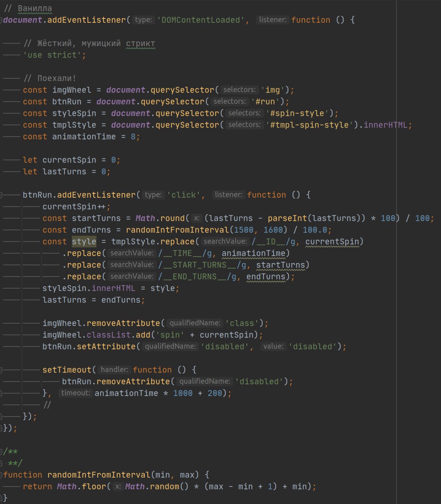This screenshot has width=441, height=504.
Task: Click the /__TIME__/g regex
Action: point(185,253)
